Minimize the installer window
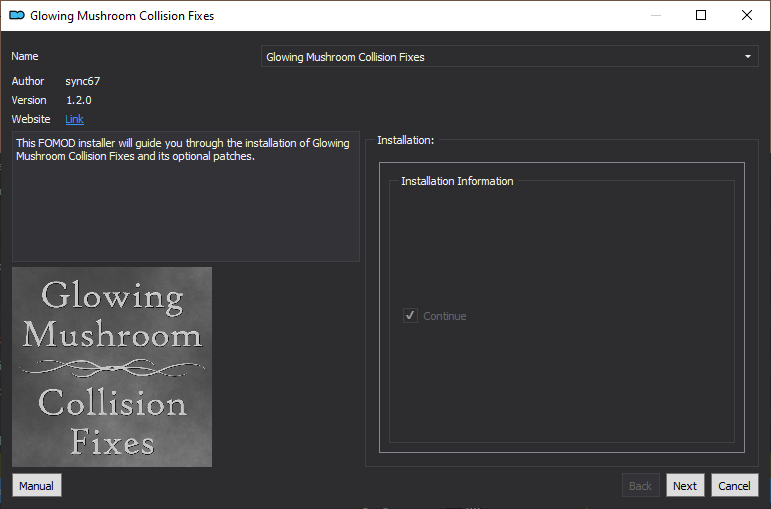The height and width of the screenshot is (509, 771). [x=655, y=15]
